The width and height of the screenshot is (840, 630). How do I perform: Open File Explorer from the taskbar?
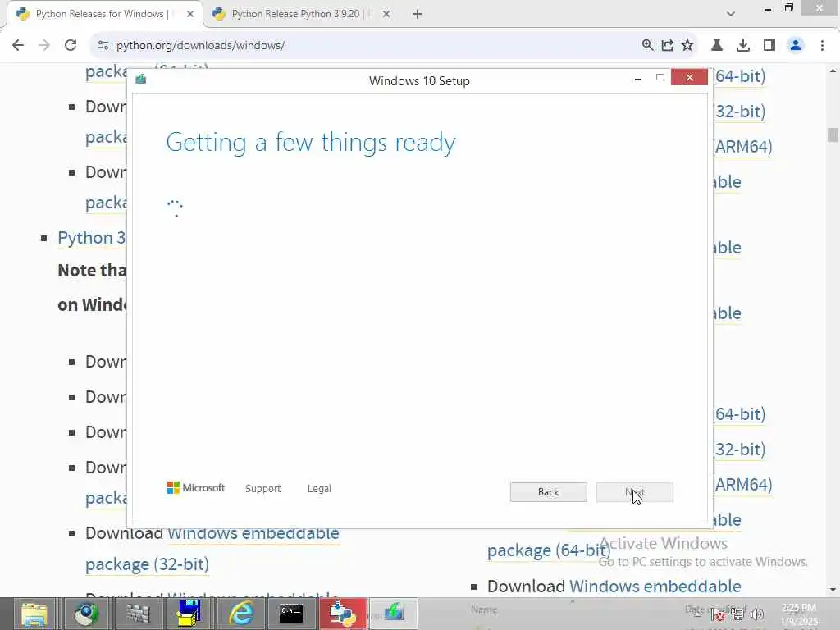(34, 614)
